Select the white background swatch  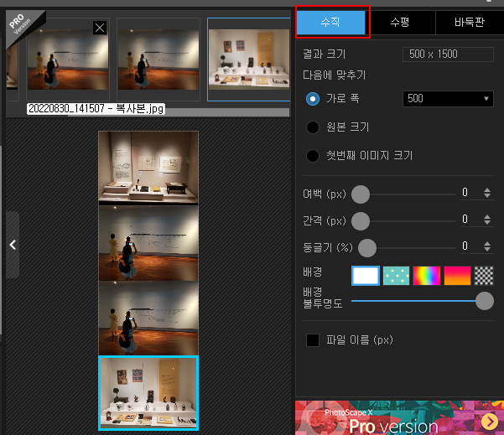tap(366, 276)
